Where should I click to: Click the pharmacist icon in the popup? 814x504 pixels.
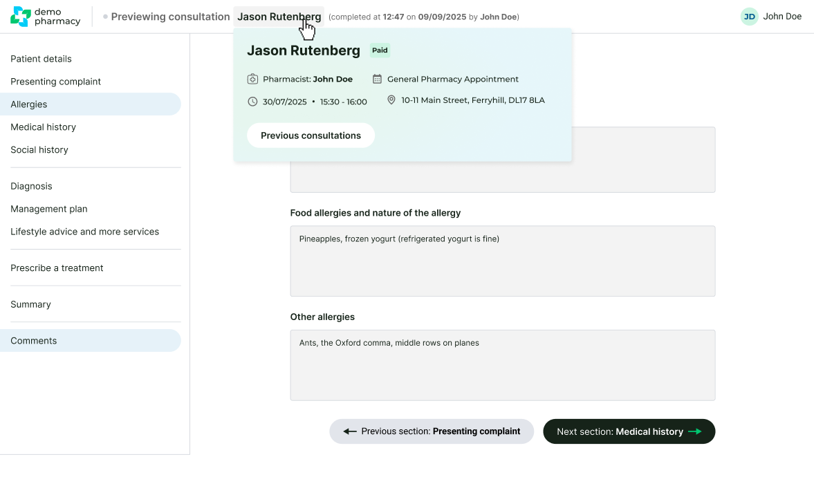252,79
